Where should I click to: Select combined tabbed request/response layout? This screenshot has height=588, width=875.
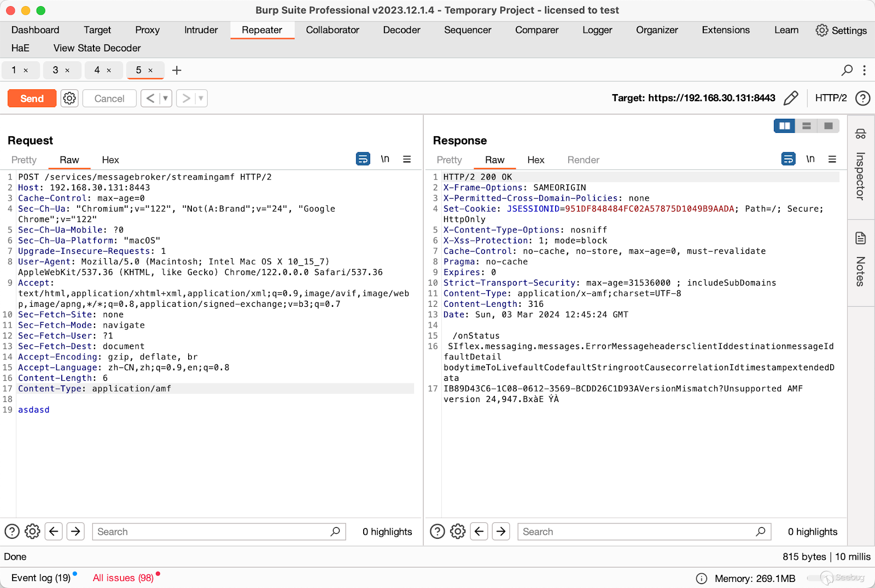(x=829, y=126)
